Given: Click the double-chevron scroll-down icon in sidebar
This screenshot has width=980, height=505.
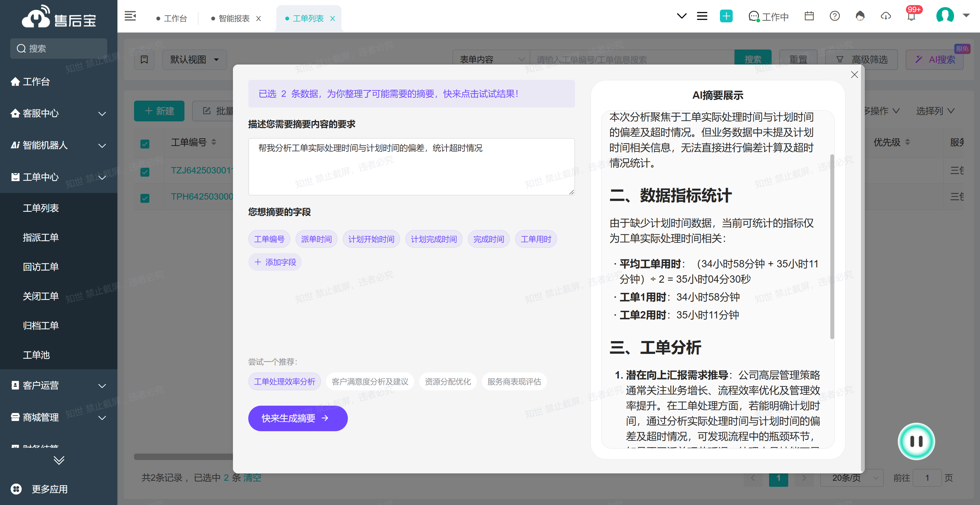Looking at the screenshot, I should (59, 461).
